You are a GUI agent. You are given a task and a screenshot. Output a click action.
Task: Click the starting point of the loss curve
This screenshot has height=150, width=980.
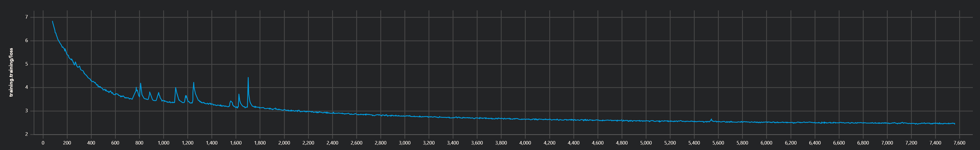53,21
